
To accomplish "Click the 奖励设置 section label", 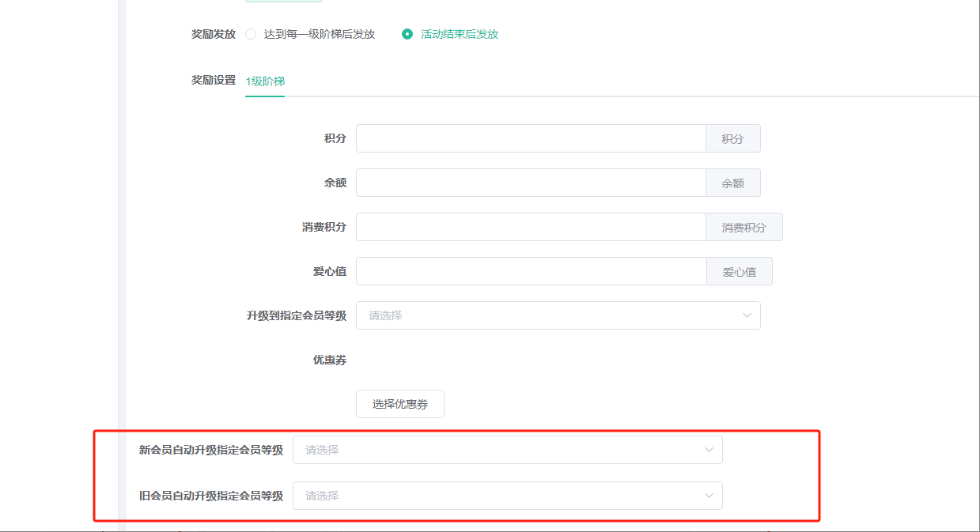I will pyautogui.click(x=214, y=80).
